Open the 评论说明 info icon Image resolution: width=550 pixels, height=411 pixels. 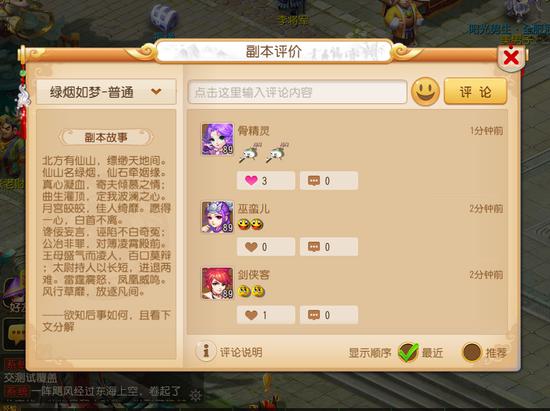click(206, 351)
